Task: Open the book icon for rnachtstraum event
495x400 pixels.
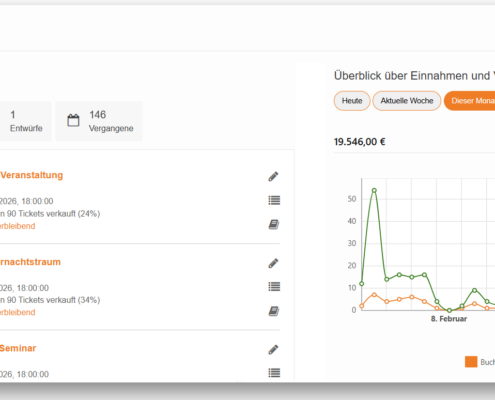Action: pos(274,311)
